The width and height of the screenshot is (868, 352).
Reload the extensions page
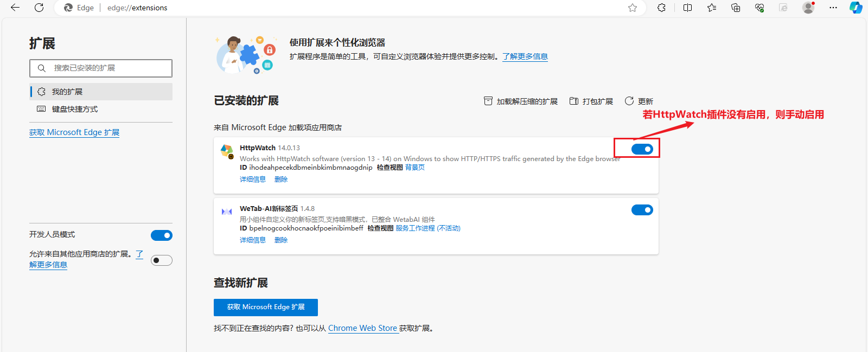(39, 8)
